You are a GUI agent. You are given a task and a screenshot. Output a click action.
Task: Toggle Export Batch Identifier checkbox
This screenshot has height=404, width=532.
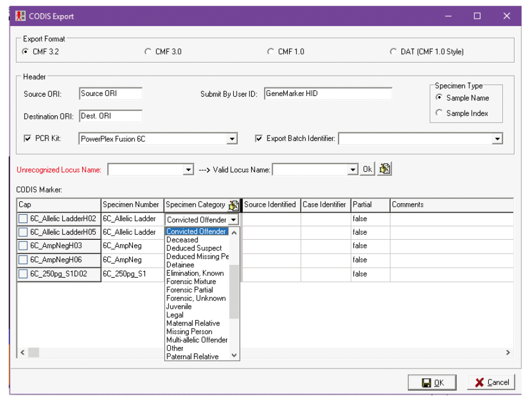[x=259, y=139]
